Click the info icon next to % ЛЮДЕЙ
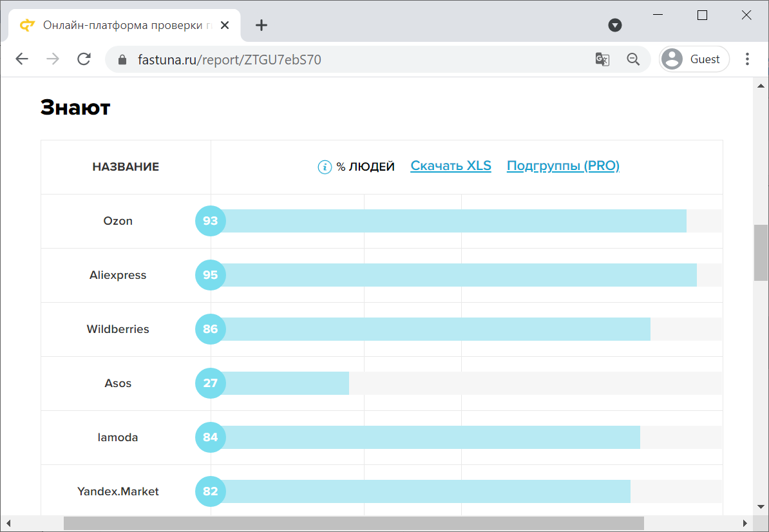The height and width of the screenshot is (532, 769). pos(325,167)
